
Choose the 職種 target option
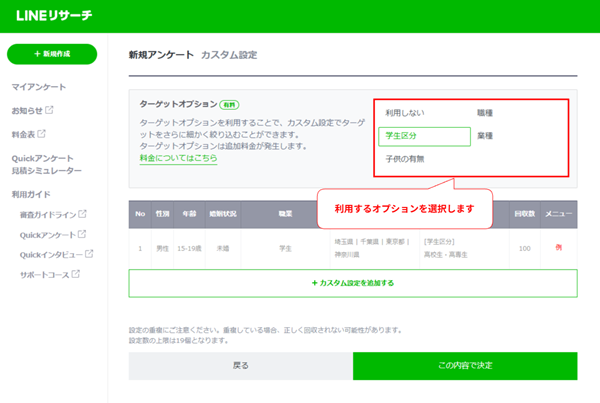pyautogui.click(x=485, y=115)
